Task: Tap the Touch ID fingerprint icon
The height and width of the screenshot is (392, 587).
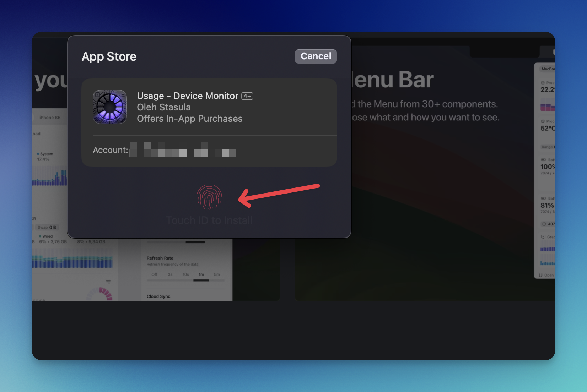Action: [210, 197]
